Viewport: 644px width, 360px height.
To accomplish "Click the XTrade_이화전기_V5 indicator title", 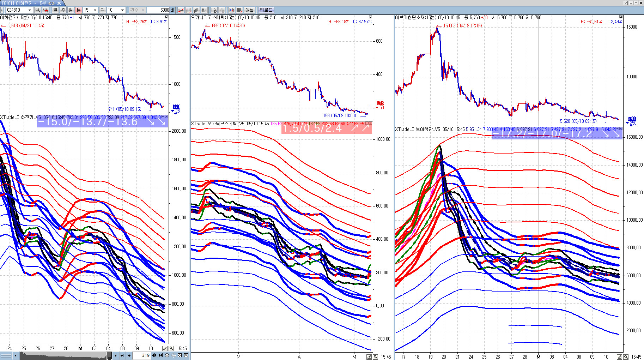I will (x=20, y=117).
